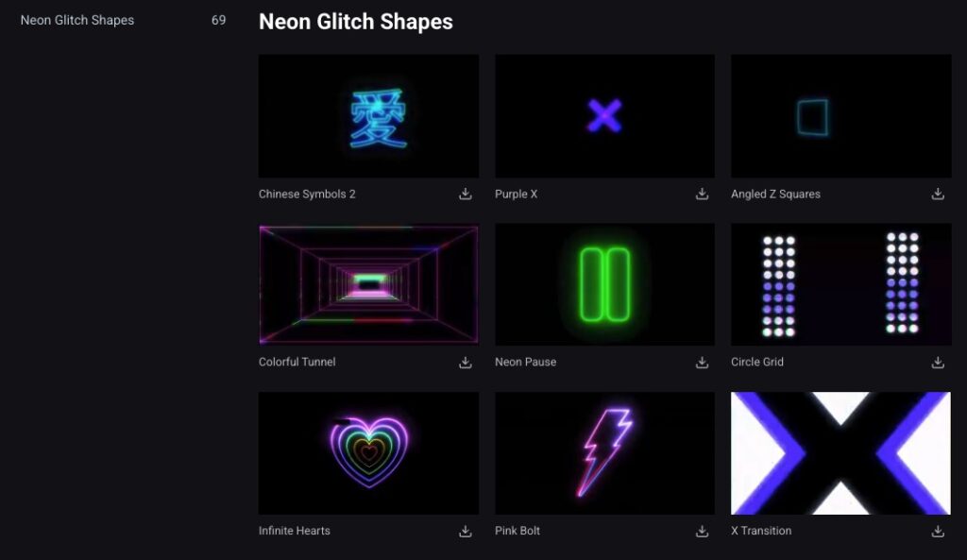Preview the Purple X thumbnail
This screenshot has width=967, height=560.
click(604, 116)
